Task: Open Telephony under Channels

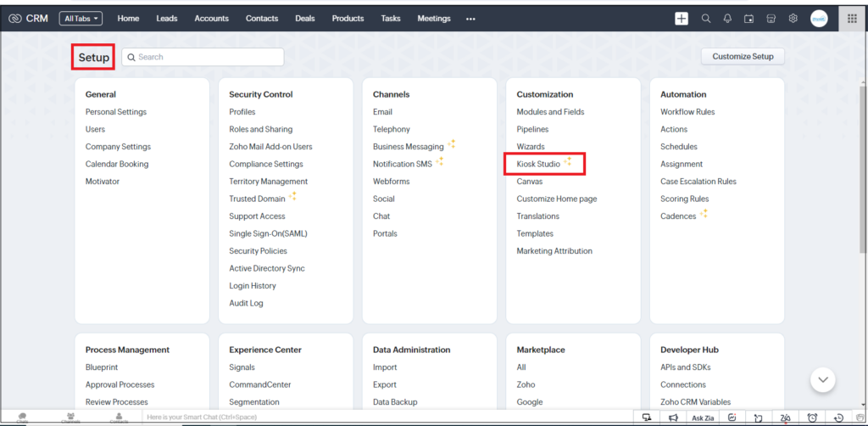Action: (392, 129)
